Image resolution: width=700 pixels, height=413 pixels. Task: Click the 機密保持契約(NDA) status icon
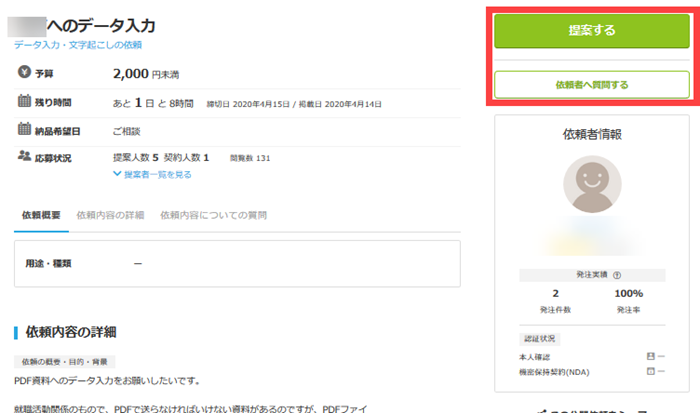click(x=650, y=371)
